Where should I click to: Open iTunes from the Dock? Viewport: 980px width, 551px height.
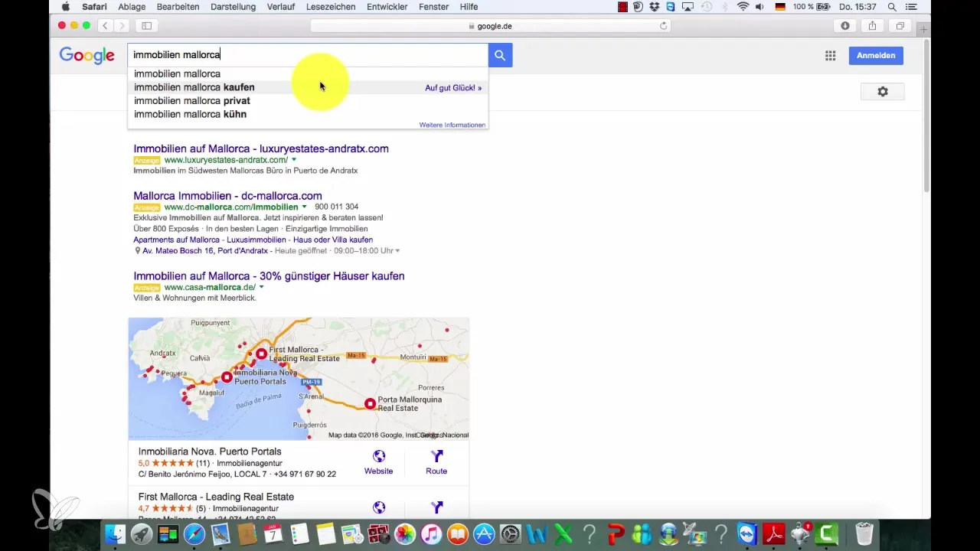431,533
